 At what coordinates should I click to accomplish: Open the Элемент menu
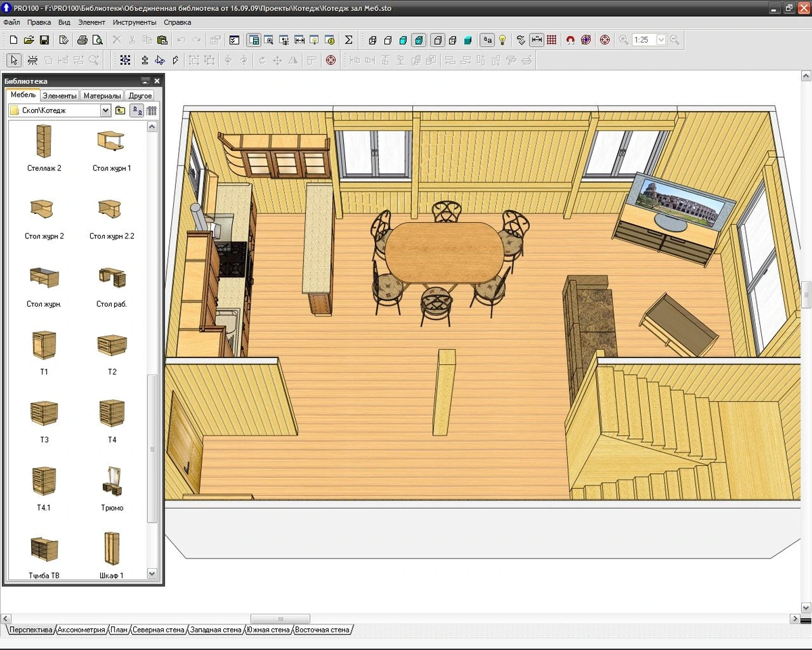(92, 22)
